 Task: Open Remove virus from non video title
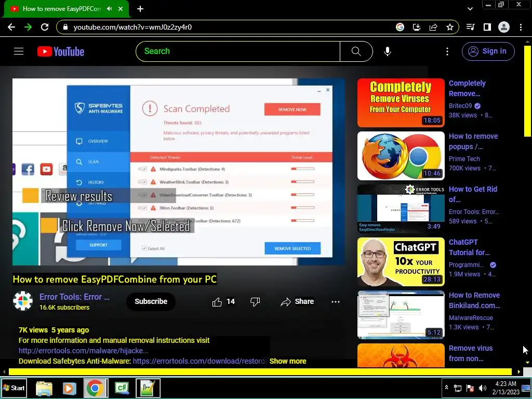click(471, 353)
